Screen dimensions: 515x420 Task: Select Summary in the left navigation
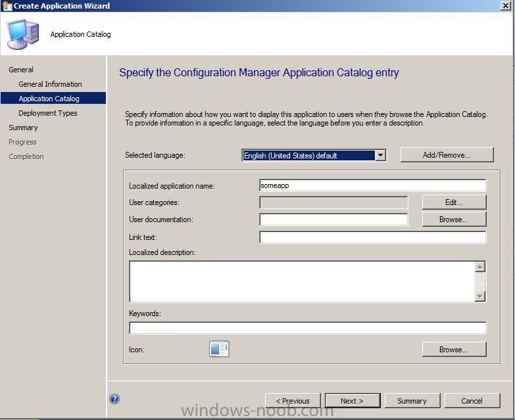pyautogui.click(x=23, y=128)
